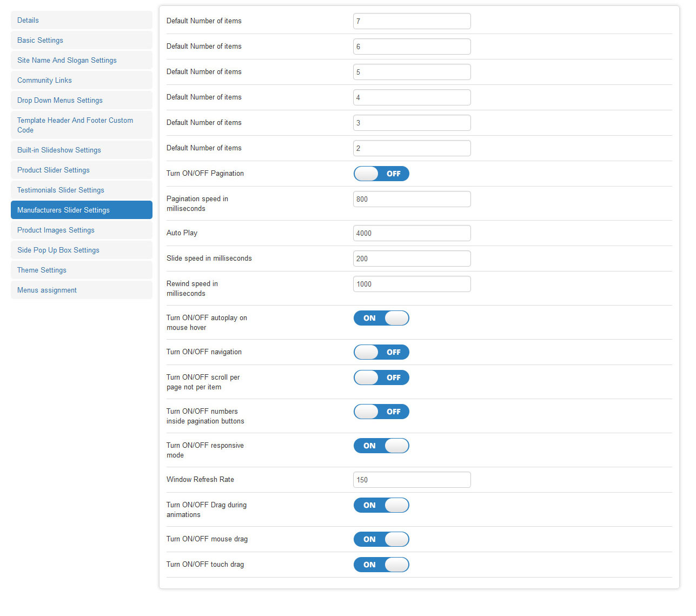The width and height of the screenshot is (696, 616).
Task: Focus the Window Refresh Rate field
Action: tap(412, 480)
